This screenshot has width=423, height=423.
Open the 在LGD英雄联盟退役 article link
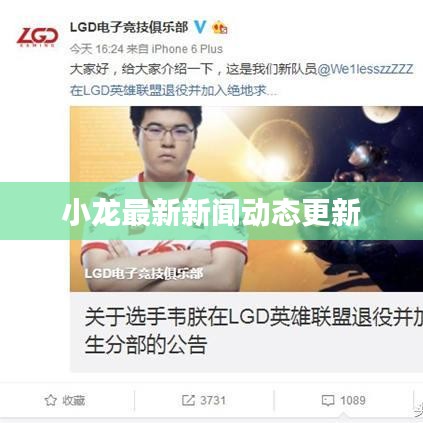[173, 90]
